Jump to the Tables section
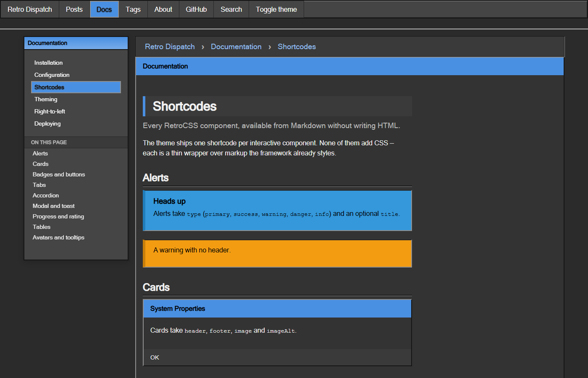The width and height of the screenshot is (588, 378). [42, 227]
